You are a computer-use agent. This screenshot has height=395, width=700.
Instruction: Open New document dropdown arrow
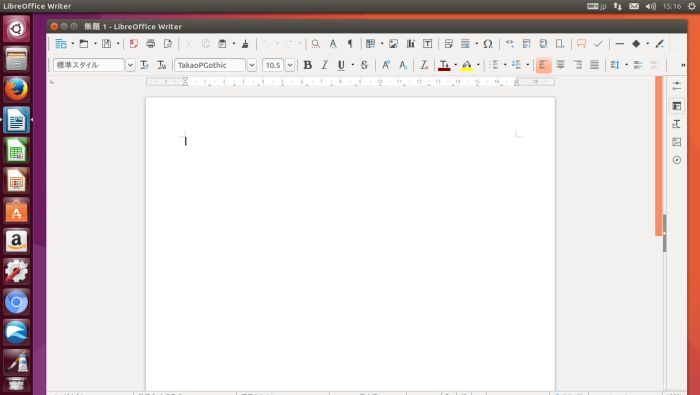click(73, 44)
